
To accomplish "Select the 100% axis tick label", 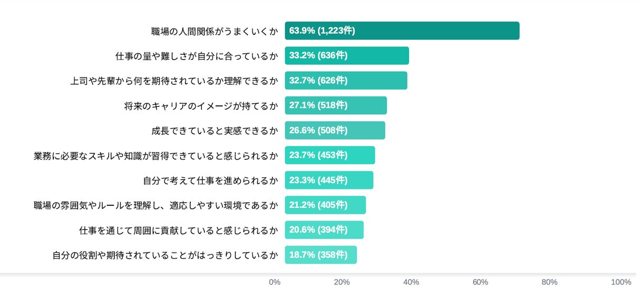I will tap(621, 282).
